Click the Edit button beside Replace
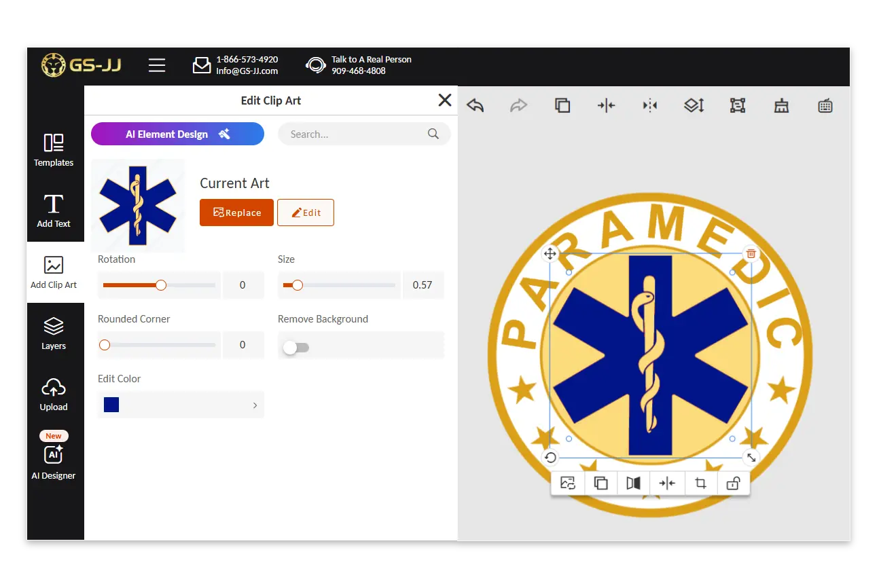 (x=306, y=213)
